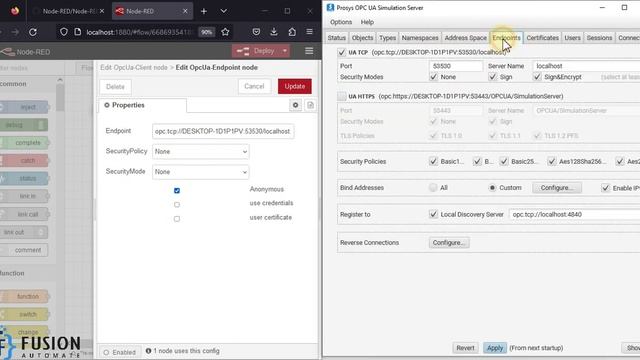This screenshot has height=360, width=640.
Task: Collapse the common palette category
Action: 28,84
